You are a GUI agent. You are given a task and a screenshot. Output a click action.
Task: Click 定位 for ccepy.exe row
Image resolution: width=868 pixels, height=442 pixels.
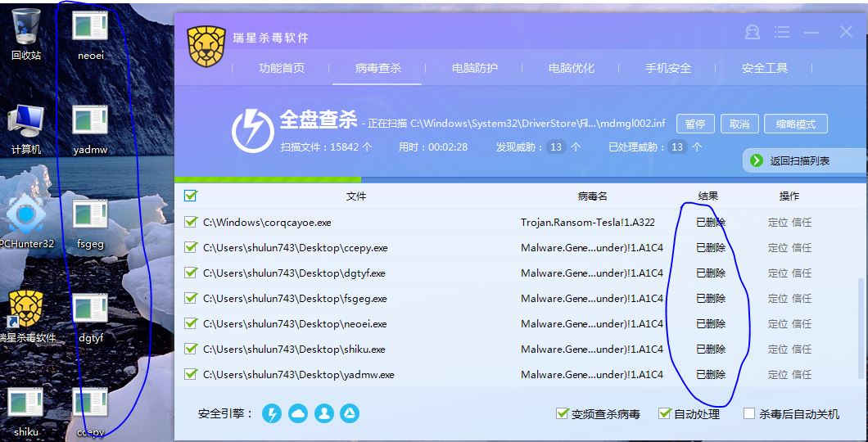click(x=778, y=248)
